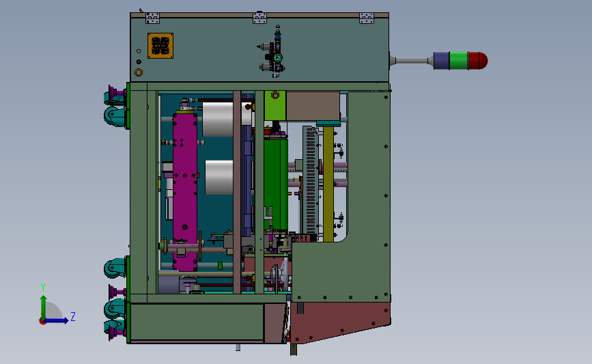
Task: Select the middle hinge on the top cover
Action: click(x=259, y=17)
